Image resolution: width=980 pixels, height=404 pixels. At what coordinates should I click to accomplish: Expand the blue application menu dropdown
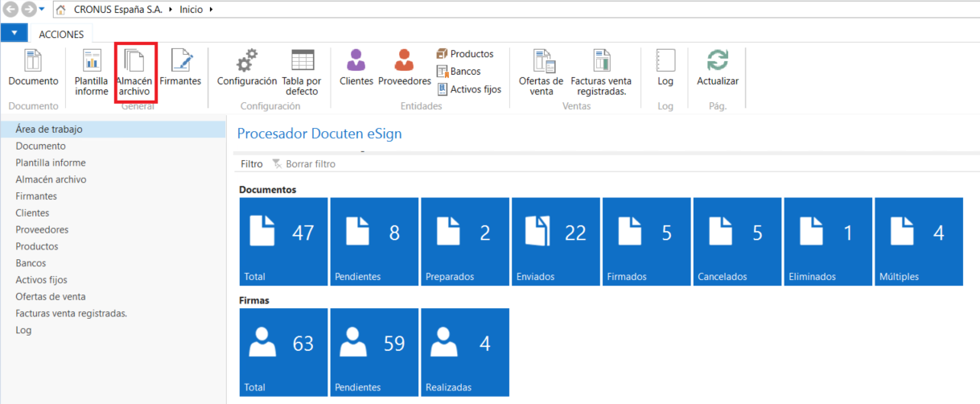[x=14, y=33]
